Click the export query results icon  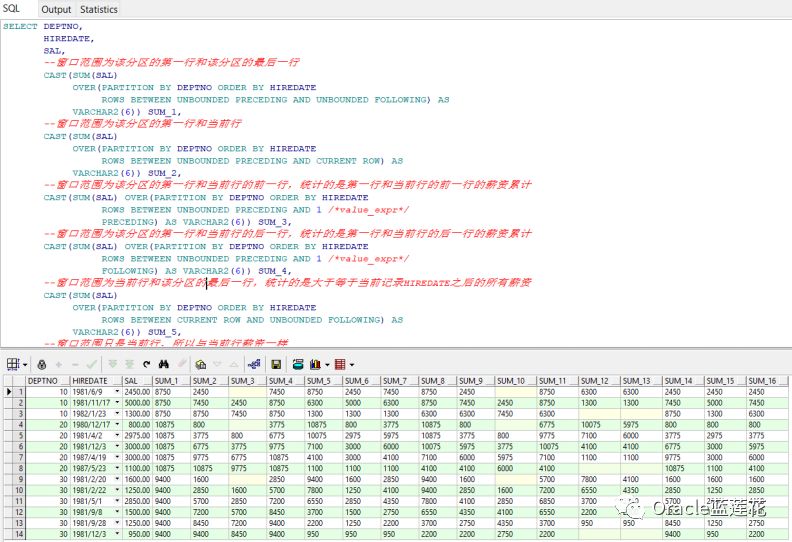[297, 364]
